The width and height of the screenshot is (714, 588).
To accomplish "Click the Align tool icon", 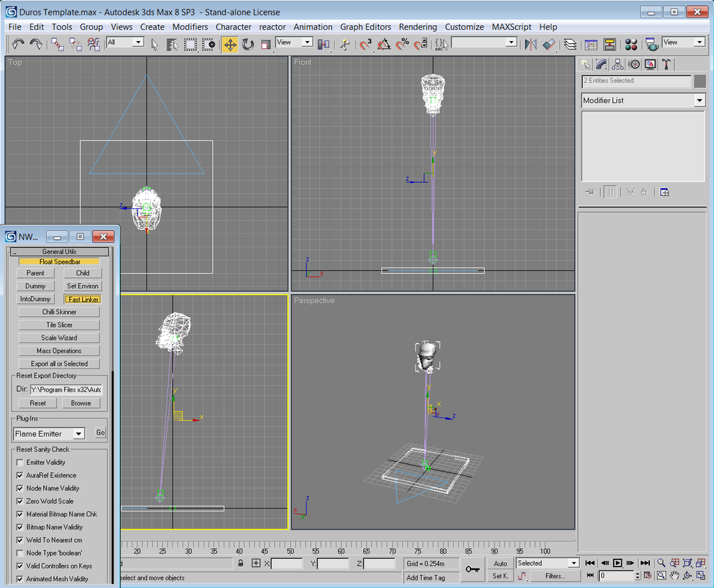I will (x=549, y=44).
